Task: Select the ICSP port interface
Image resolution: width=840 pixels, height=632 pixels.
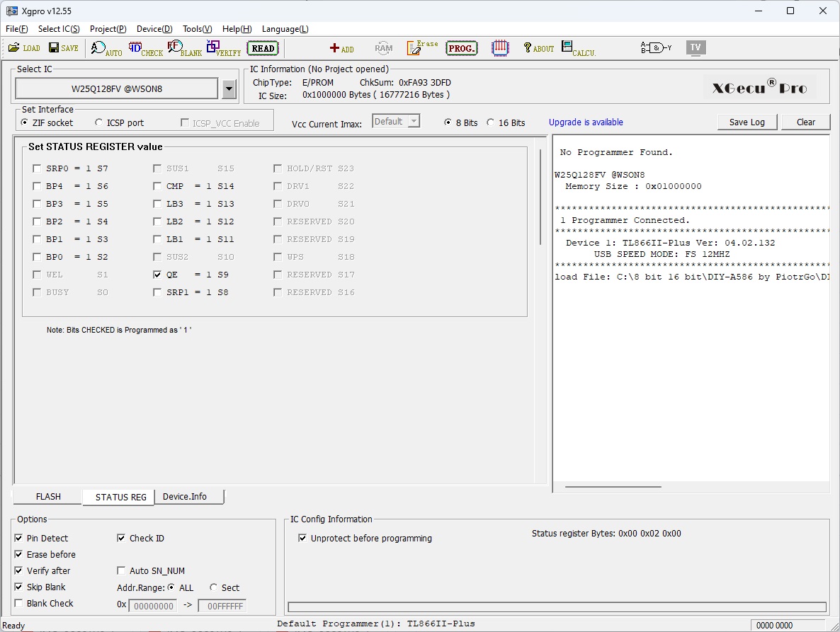Action: pyautogui.click(x=99, y=122)
